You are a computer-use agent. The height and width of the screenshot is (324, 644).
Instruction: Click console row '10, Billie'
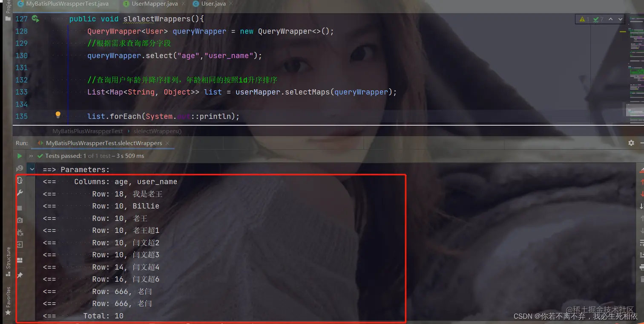(x=101, y=206)
